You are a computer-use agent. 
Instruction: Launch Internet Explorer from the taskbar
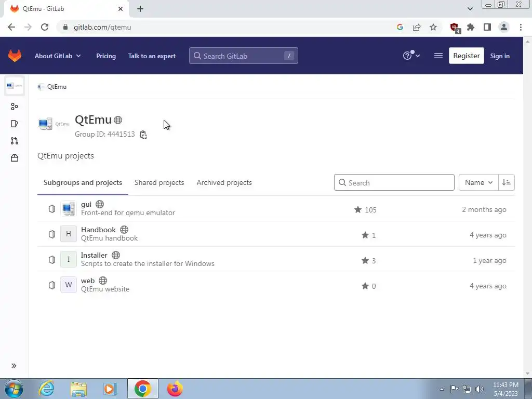(46, 389)
